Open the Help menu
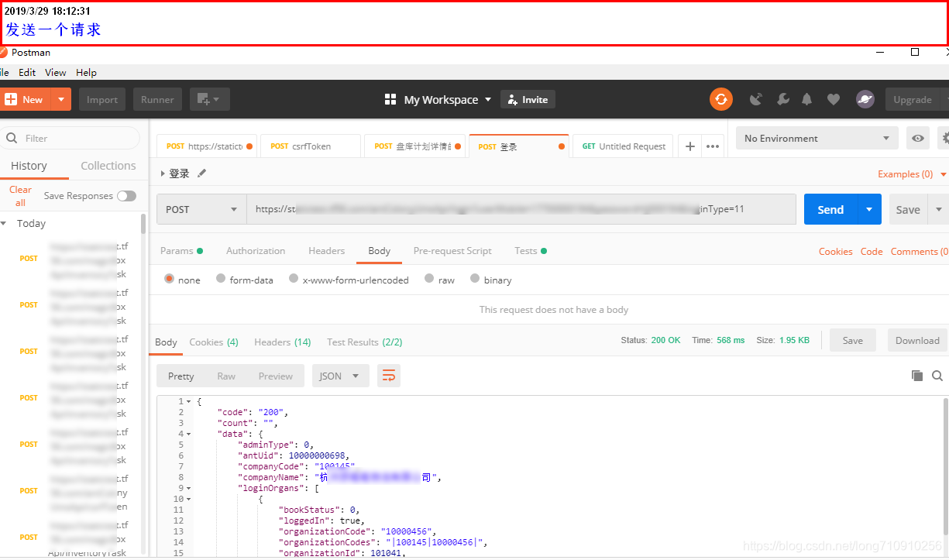This screenshot has height=560, width=949. (86, 72)
